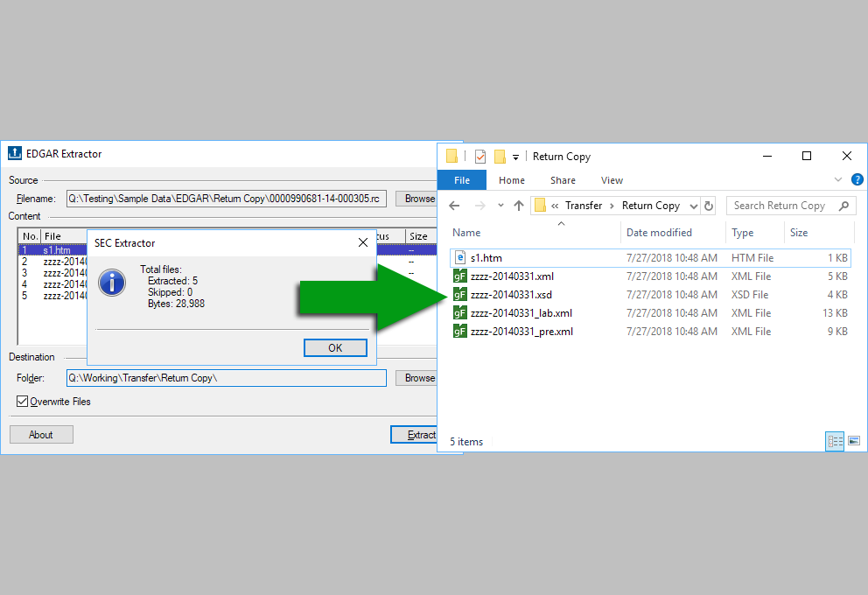Click the folder icon in Return Copy title bar
Screen dimensions: 868x595
coord(451,157)
